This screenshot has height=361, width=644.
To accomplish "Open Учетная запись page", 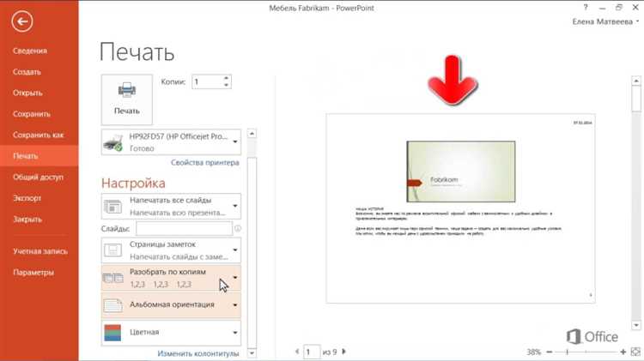I will pyautogui.click(x=40, y=251).
